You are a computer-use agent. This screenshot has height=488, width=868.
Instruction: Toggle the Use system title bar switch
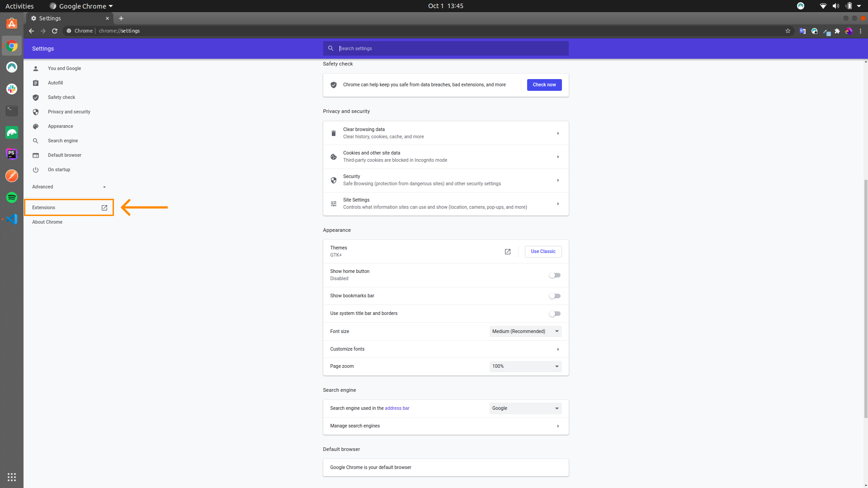click(554, 313)
